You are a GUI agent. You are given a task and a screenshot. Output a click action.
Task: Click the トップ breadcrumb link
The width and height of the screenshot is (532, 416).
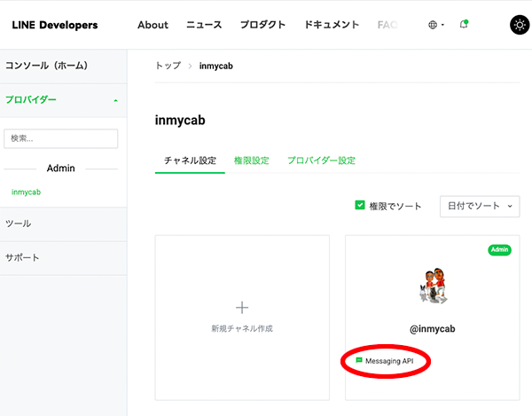(x=168, y=66)
